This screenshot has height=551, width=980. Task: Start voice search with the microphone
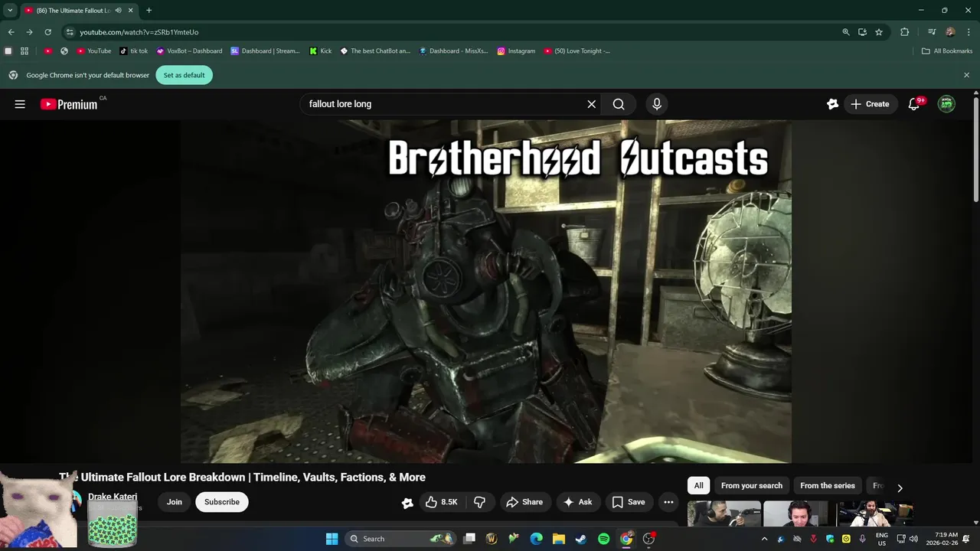click(x=656, y=104)
